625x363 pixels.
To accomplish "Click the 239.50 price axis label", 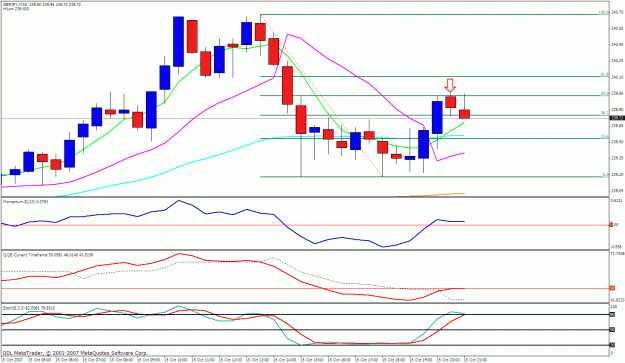I will [617, 142].
